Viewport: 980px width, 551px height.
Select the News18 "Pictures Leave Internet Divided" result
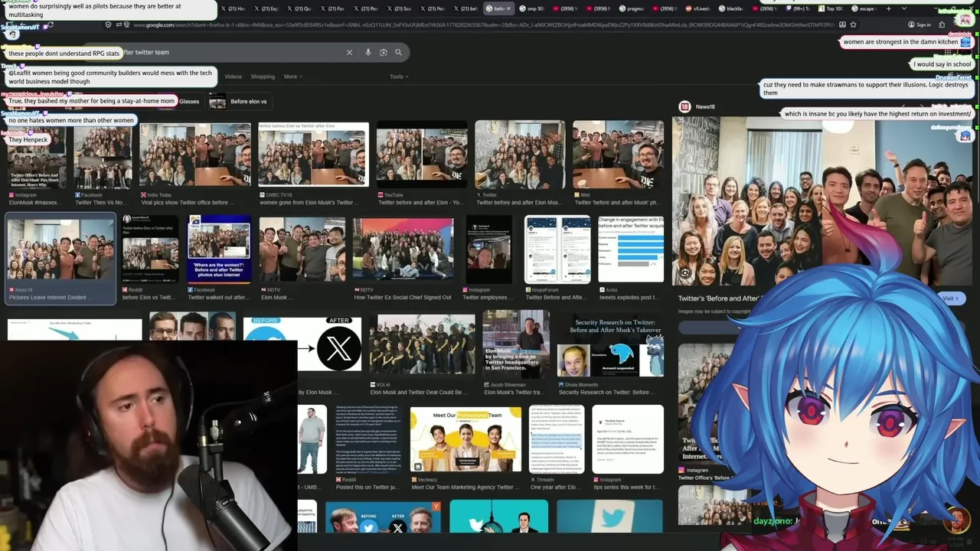[x=60, y=259]
